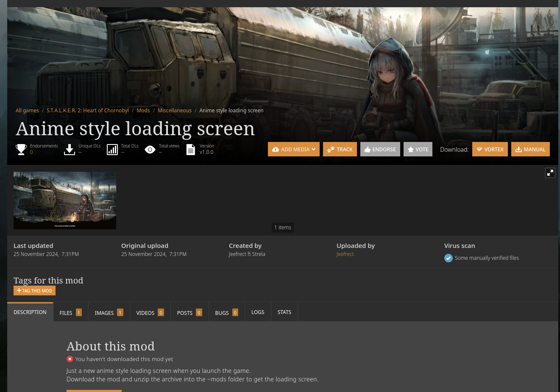The height and width of the screenshot is (392, 560).
Task: Open the Add Media dropdown
Action: tap(294, 149)
